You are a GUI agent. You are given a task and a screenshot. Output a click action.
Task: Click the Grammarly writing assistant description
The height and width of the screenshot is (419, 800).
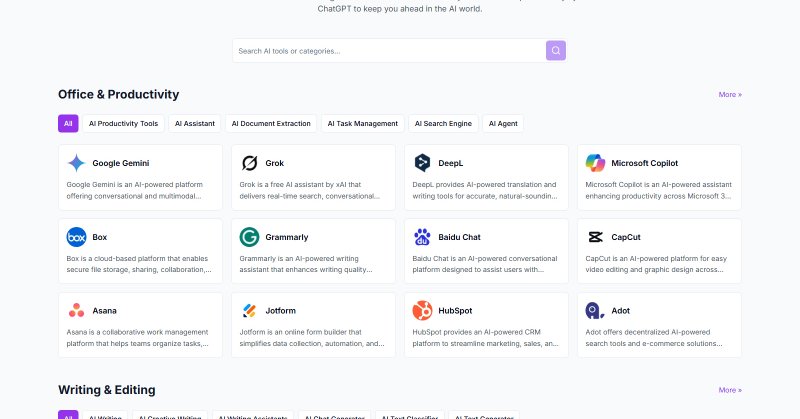click(306, 264)
